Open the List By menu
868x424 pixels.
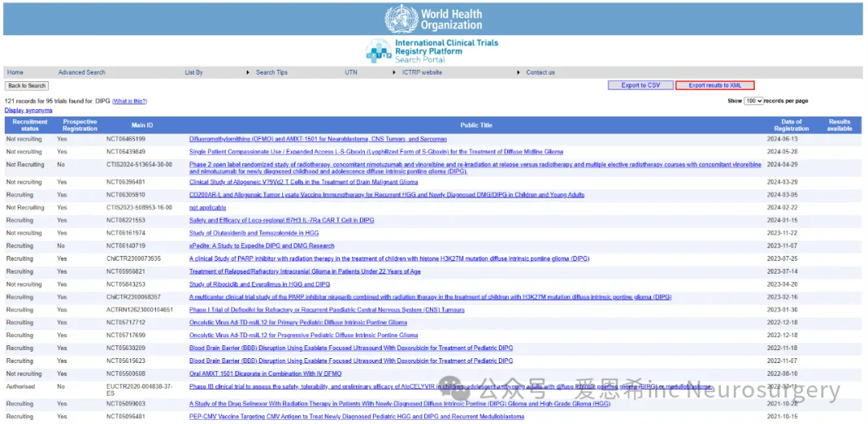[x=194, y=72]
